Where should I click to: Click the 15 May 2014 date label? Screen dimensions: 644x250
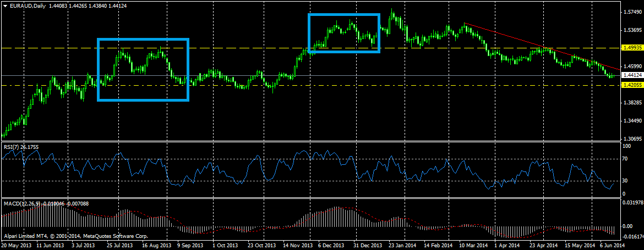click(x=578, y=246)
